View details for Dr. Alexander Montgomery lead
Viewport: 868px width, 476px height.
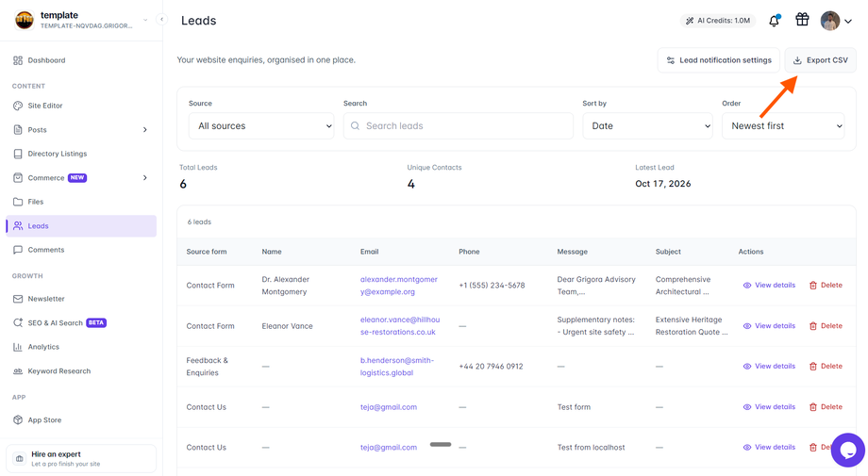tap(769, 286)
